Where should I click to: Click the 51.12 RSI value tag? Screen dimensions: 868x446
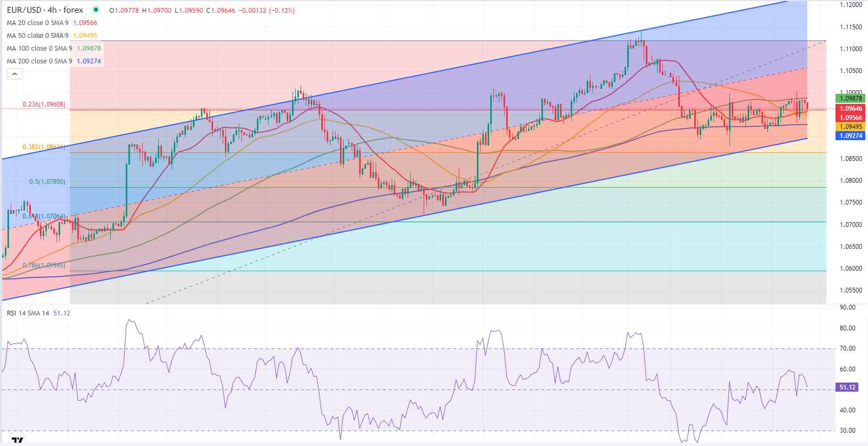[848, 387]
